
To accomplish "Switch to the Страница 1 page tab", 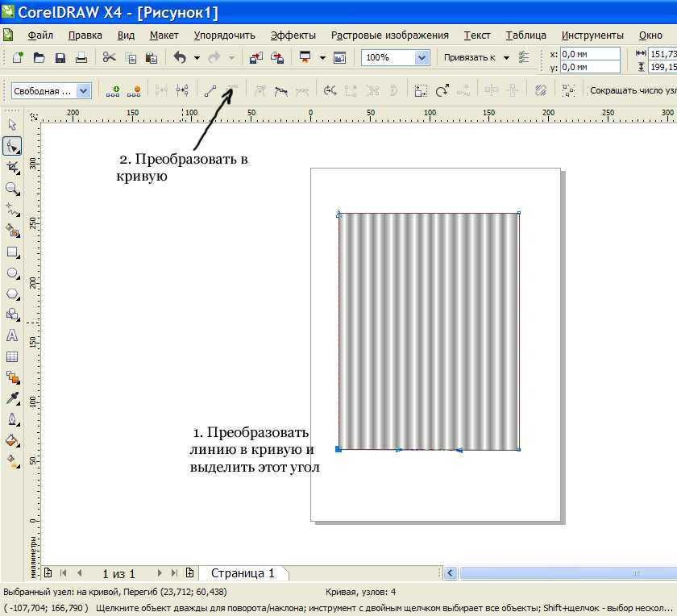I will 243,573.
